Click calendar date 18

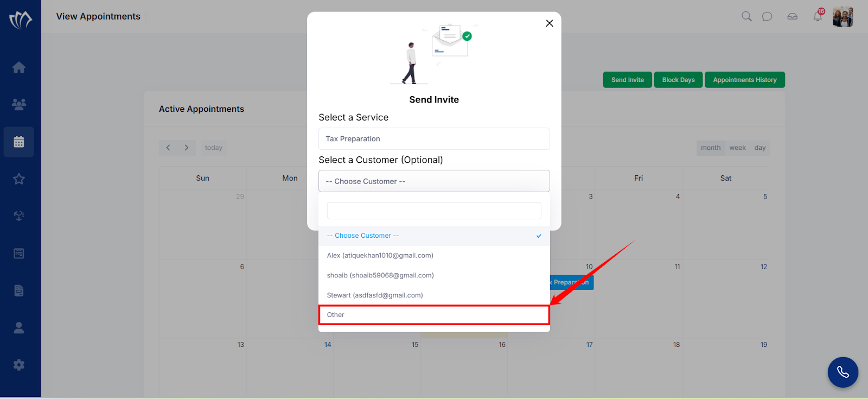[x=676, y=345]
